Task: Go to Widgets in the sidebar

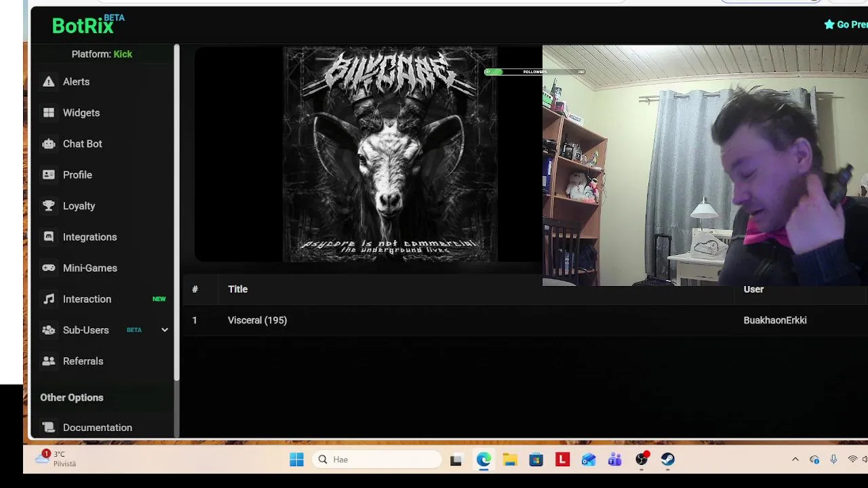Action: point(81,113)
